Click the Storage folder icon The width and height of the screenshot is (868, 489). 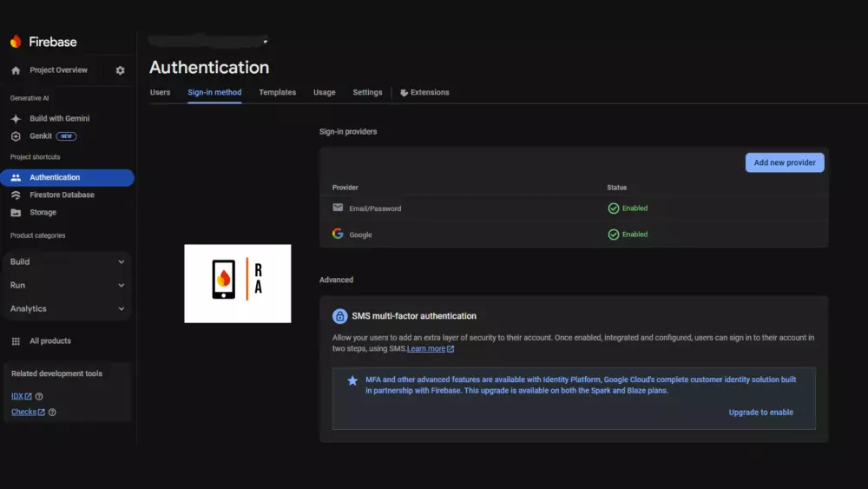(x=16, y=213)
